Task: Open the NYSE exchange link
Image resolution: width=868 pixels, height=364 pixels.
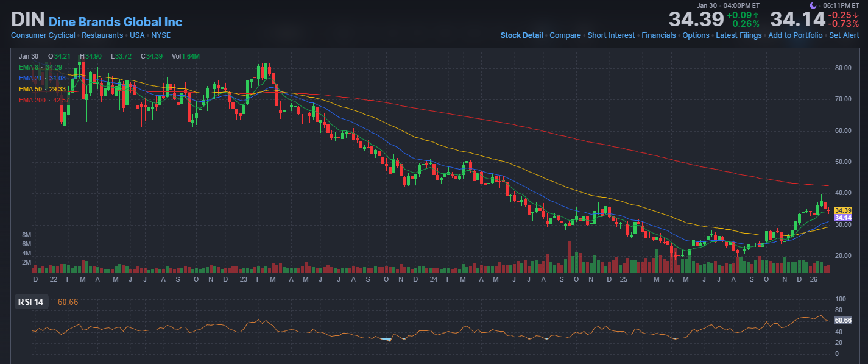Action: (x=161, y=35)
